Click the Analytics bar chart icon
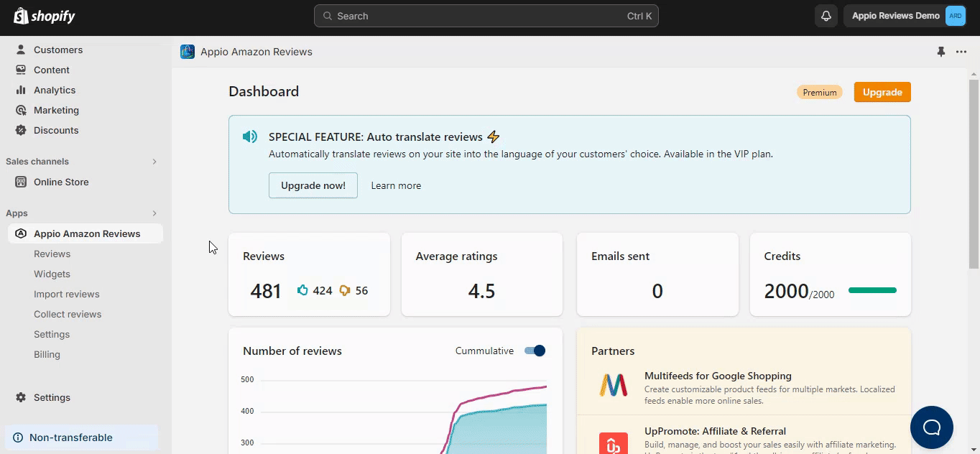980x454 pixels. pyautogui.click(x=21, y=90)
